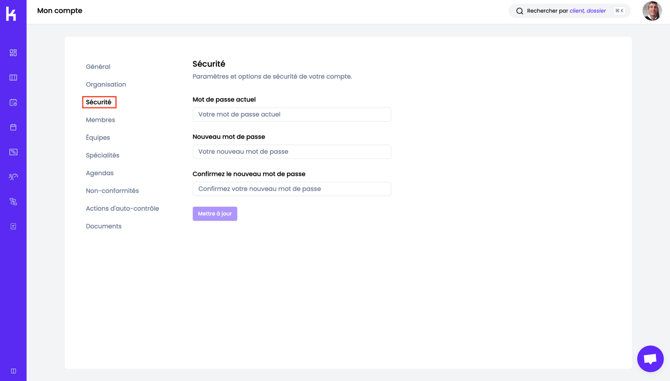Open the Général settings section
670x381 pixels.
click(98, 67)
